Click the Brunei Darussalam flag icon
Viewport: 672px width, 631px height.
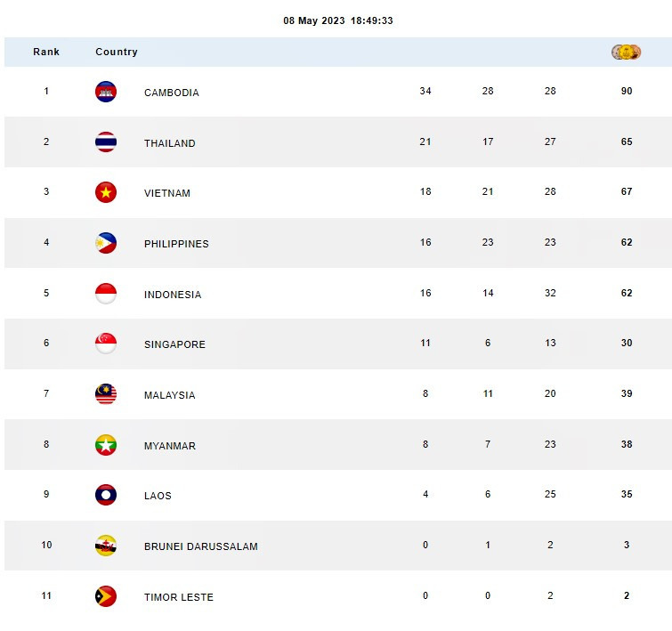(106, 546)
